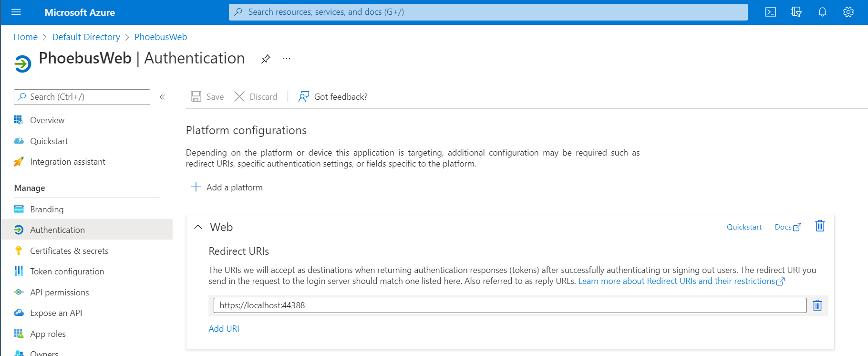Screen dimensions: 868x356
Task: Go to Home in the breadcrumb
Action: [x=25, y=37]
